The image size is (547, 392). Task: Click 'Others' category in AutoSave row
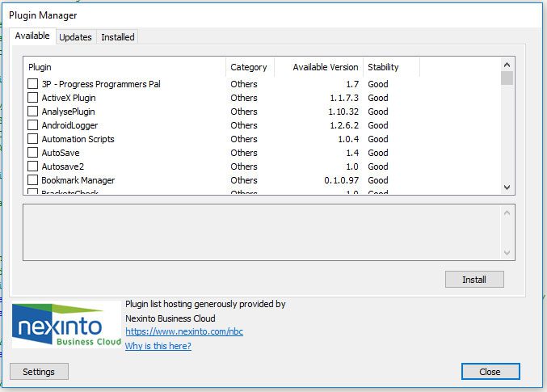tap(244, 153)
